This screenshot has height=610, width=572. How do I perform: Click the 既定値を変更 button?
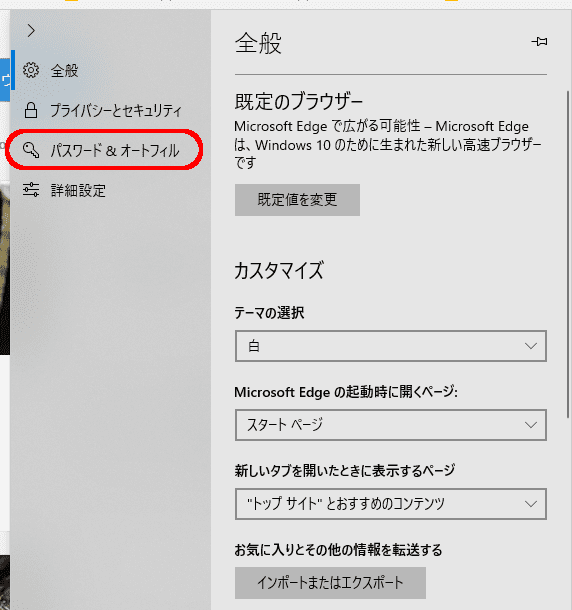297,200
